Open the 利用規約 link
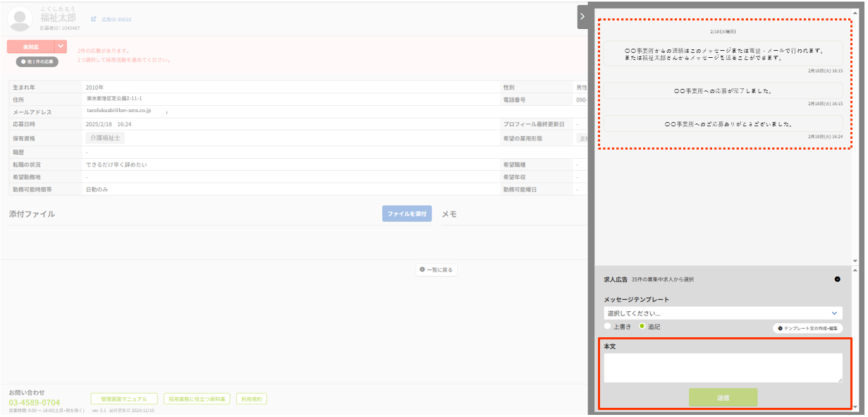This screenshot has height=417, width=868. 251,399
